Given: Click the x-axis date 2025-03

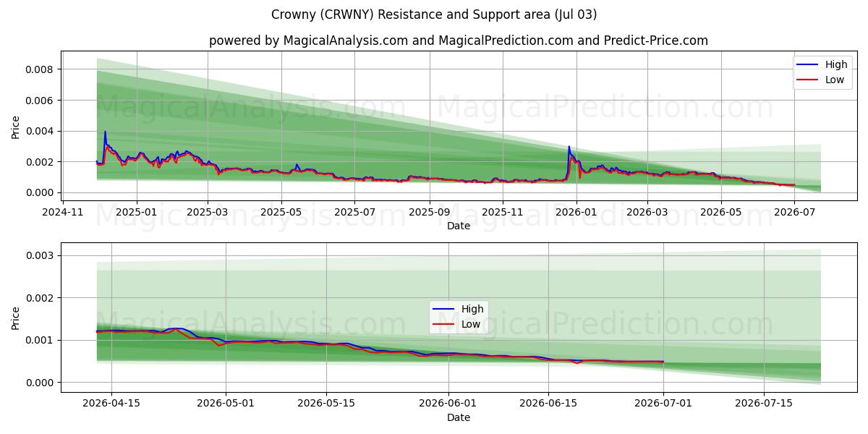Looking at the screenshot, I should point(208,212).
